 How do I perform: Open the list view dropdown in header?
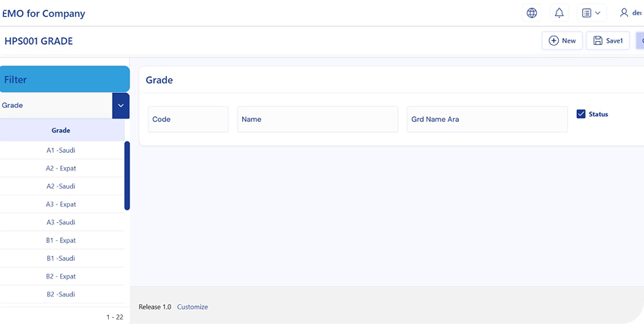point(591,13)
